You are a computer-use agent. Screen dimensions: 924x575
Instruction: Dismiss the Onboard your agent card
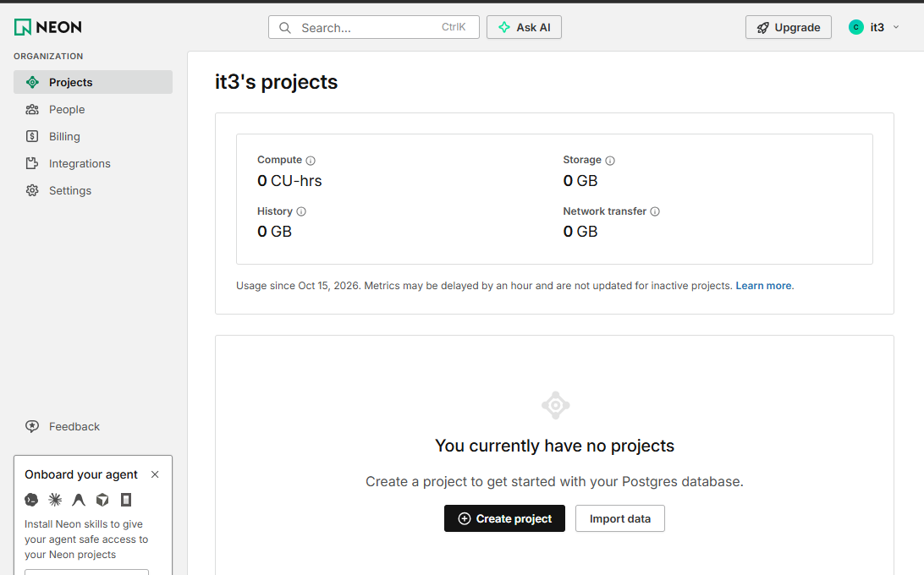[x=155, y=474]
